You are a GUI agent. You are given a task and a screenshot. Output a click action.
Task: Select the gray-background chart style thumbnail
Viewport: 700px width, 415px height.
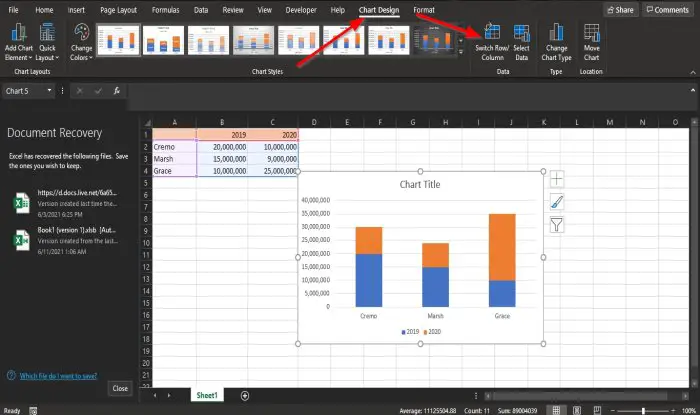point(254,40)
